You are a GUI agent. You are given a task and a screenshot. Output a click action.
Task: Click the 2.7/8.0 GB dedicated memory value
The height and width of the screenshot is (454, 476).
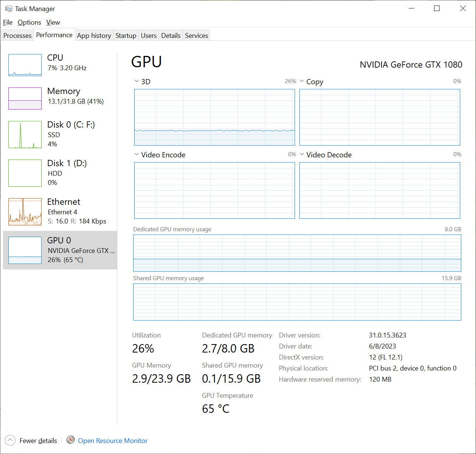[228, 348]
